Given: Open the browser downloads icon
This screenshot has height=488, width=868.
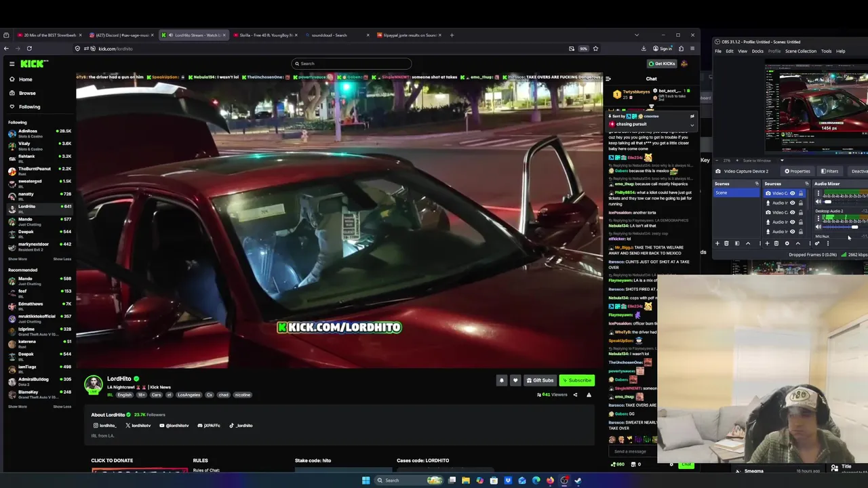Looking at the screenshot, I should point(644,48).
